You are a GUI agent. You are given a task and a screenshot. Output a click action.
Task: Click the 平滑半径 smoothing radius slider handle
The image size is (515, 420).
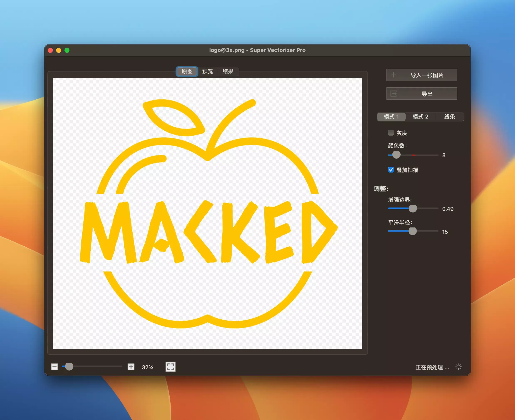tap(413, 231)
